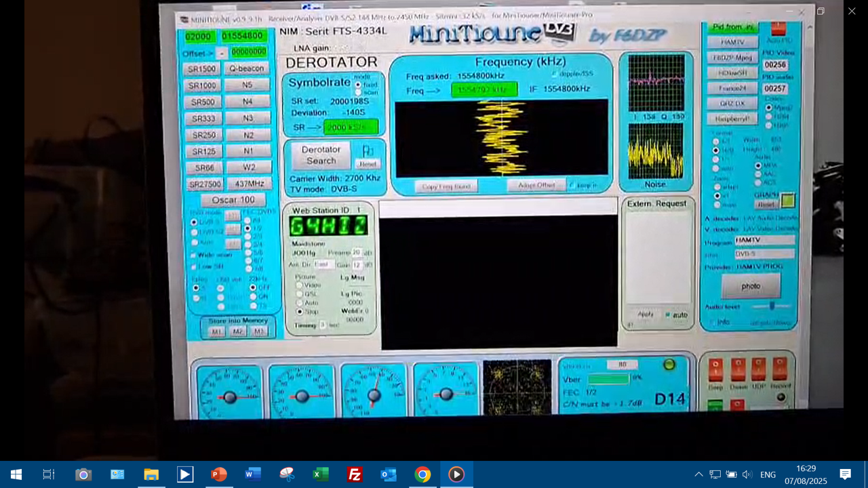The height and width of the screenshot is (488, 868).
Task: Open Task View on taskbar
Action: click(x=49, y=474)
